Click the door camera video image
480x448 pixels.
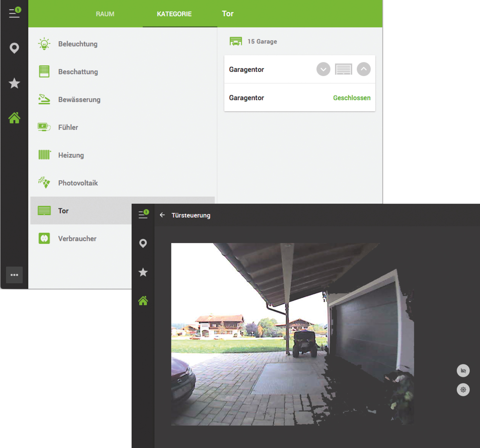292,334
